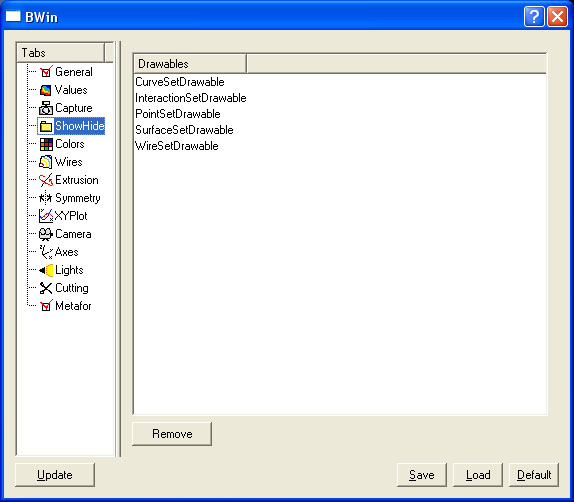Image resolution: width=574 pixels, height=502 pixels.
Task: Click the Lights lamp icon
Action: [46, 270]
